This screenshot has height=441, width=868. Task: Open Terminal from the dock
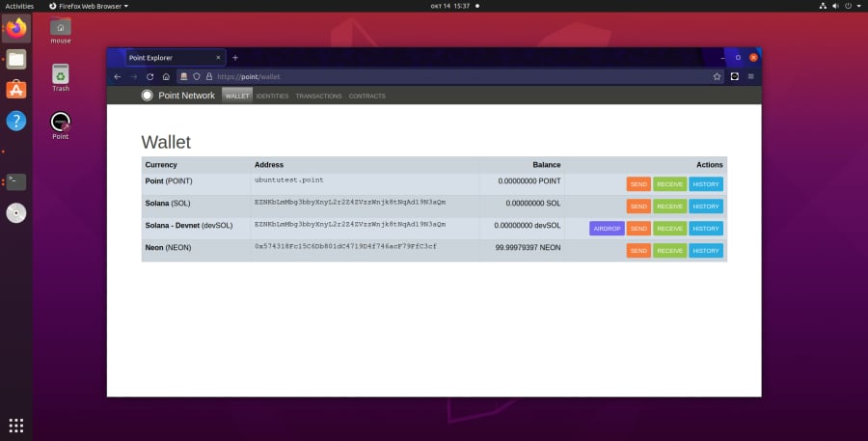(x=16, y=181)
